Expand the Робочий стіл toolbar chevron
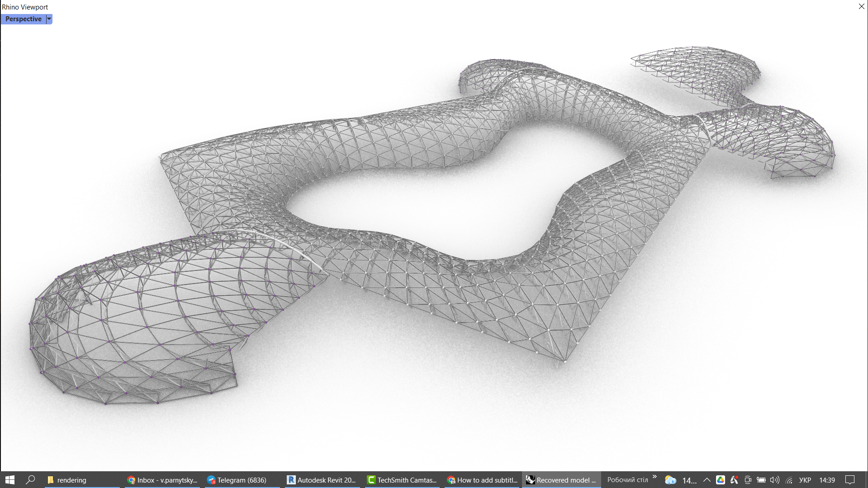The width and height of the screenshot is (868, 488). click(x=655, y=477)
